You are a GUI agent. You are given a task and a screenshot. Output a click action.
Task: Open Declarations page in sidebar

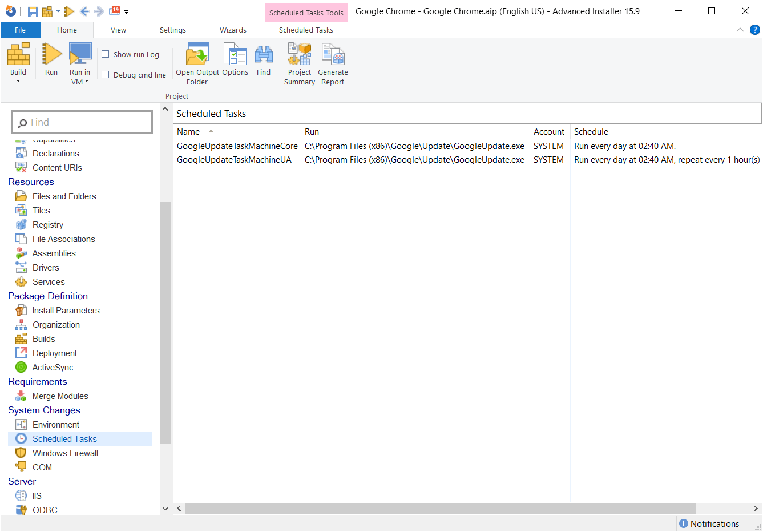tap(56, 153)
